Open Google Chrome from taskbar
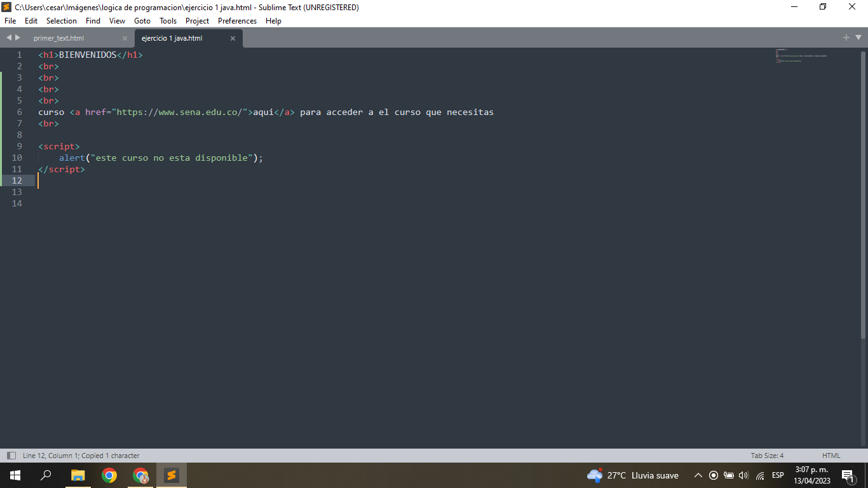Image resolution: width=868 pixels, height=488 pixels. 109,475
